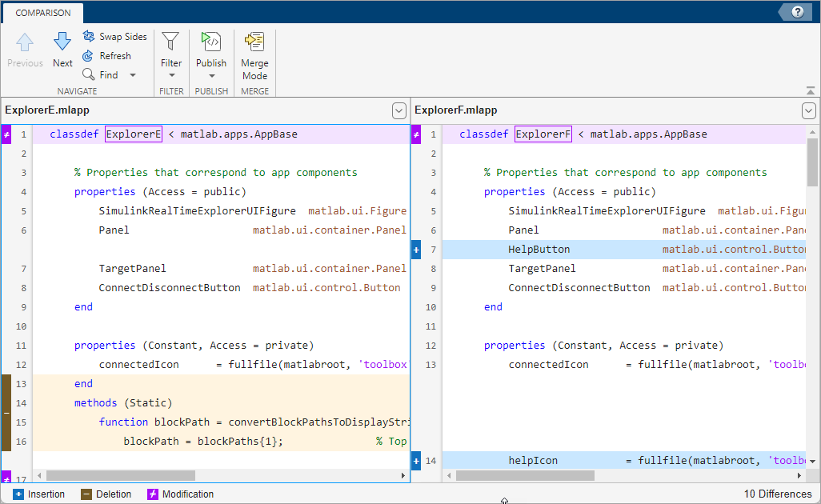Image resolution: width=821 pixels, height=504 pixels.
Task: Click the Swap Sides icon
Action: click(x=89, y=37)
